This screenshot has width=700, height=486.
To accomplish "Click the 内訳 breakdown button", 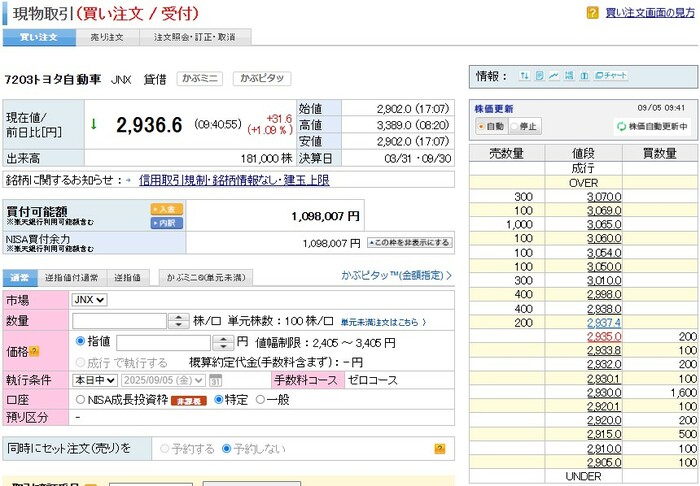I will coord(167,223).
